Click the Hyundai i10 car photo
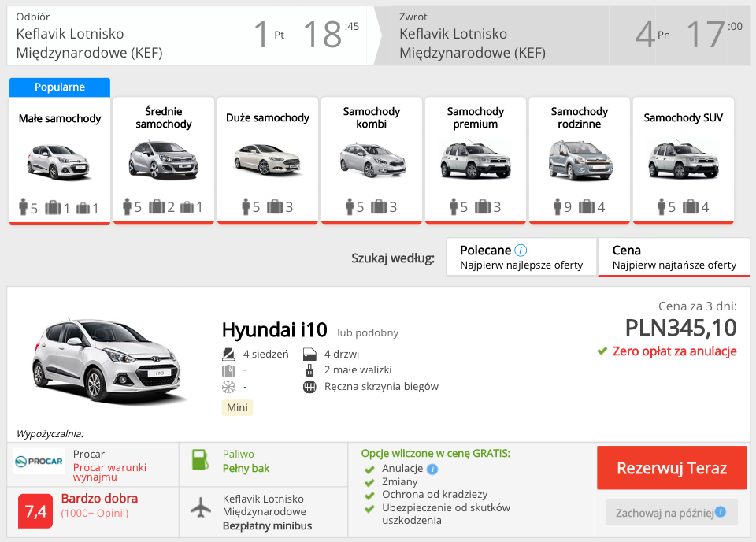 109,360
